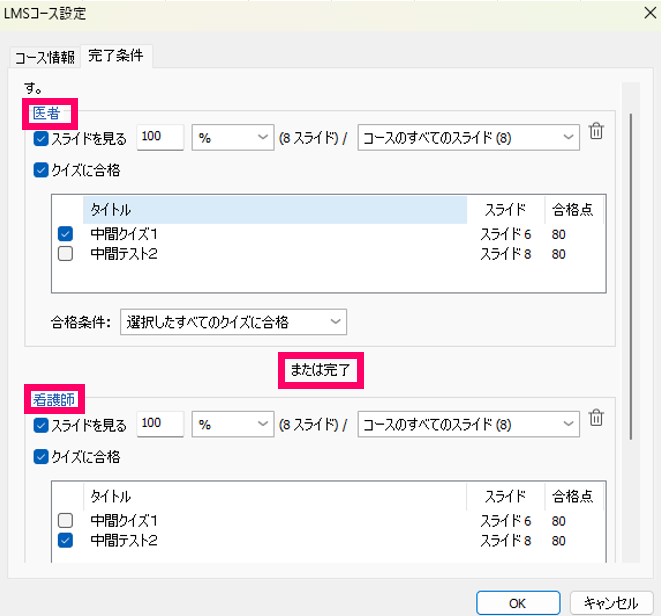This screenshot has width=661, height=616.
Task: Toggle クイズに合格 checkbox in 医者 group
Action: (x=41, y=170)
